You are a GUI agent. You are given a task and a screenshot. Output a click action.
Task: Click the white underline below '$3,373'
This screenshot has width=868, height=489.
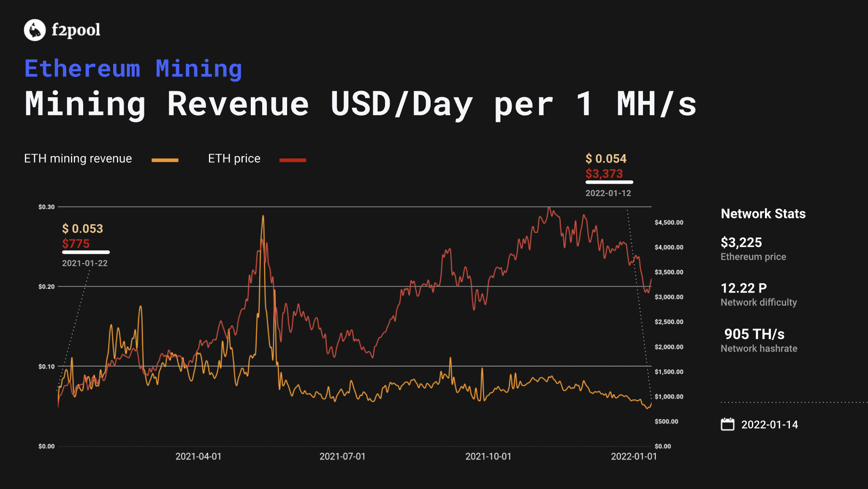(609, 182)
